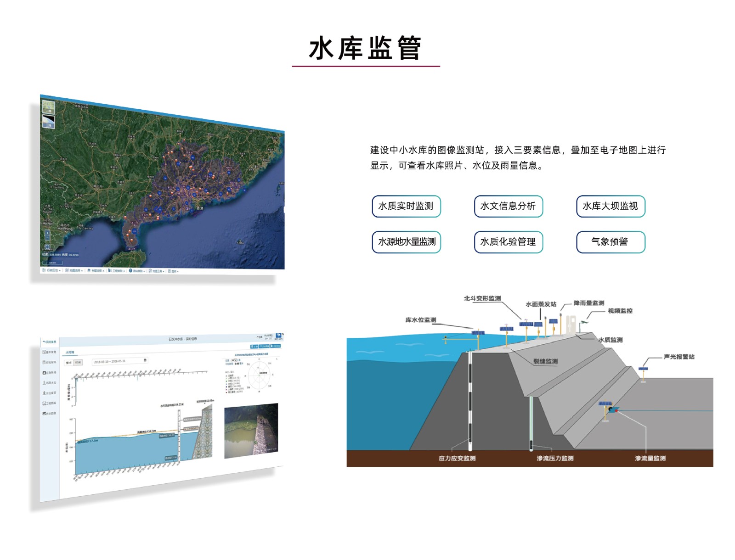This screenshot has height=560, width=735.
Task: Open the reservoir camera photo thumbnail
Action: point(251,431)
